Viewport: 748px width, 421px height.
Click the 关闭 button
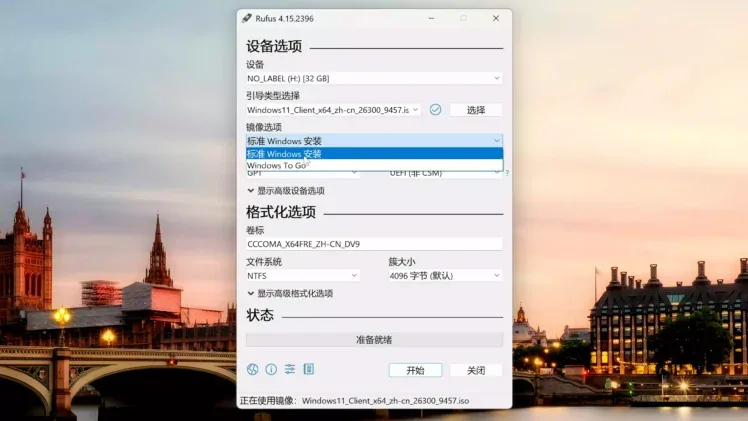coord(476,370)
